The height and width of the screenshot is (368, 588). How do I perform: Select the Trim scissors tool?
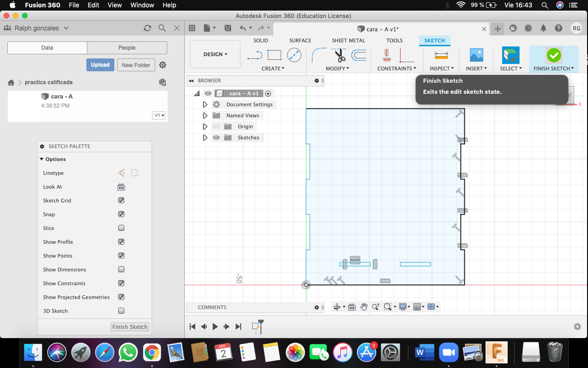point(339,55)
